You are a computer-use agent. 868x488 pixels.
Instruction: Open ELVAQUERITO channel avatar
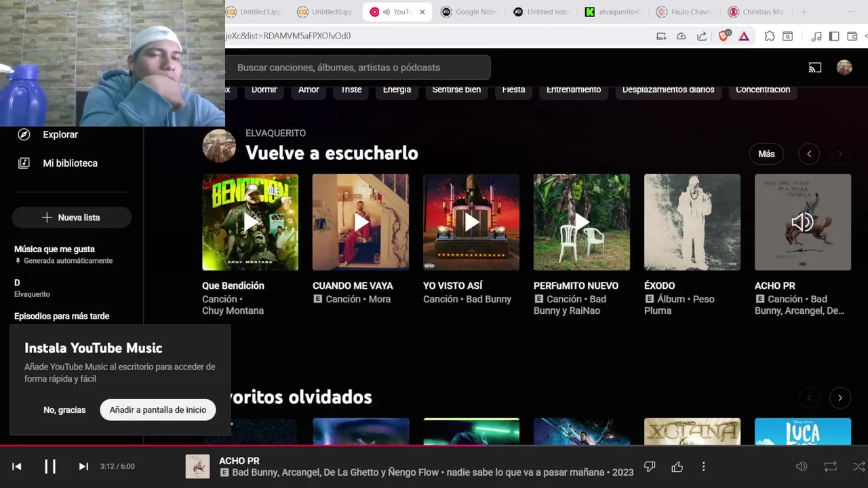219,146
